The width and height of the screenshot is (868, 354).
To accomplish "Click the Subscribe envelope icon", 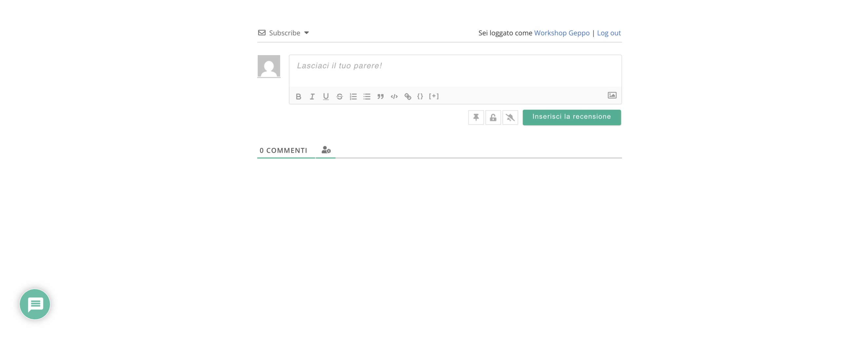I will [x=262, y=33].
